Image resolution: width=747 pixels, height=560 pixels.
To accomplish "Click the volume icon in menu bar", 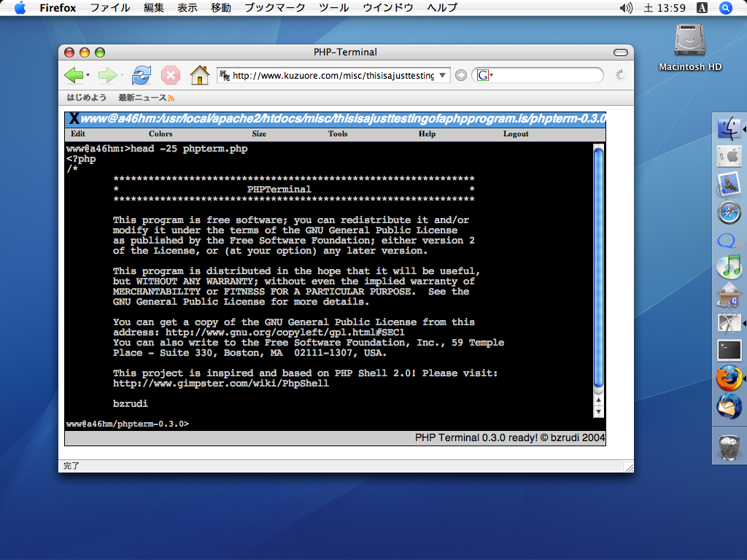I will tap(625, 7).
